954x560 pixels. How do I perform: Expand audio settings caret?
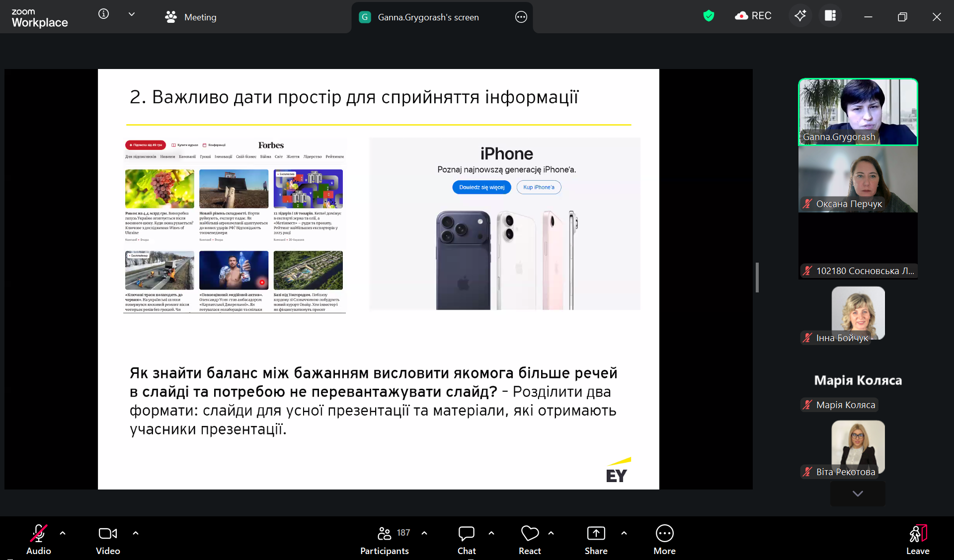[x=63, y=533]
